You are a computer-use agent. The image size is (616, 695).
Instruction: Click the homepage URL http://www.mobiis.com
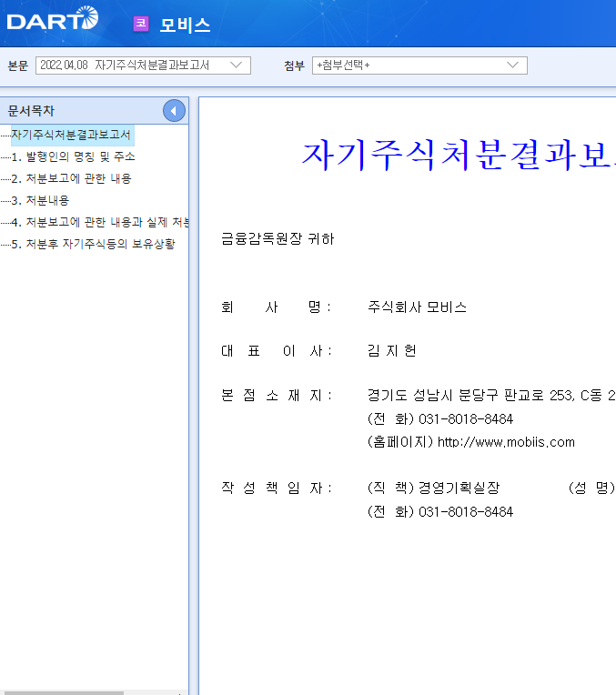[506, 442]
